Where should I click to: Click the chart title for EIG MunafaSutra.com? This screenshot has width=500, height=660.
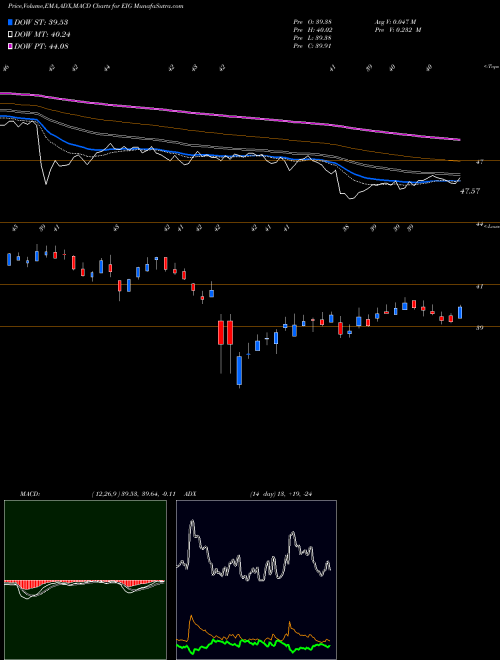(x=96, y=6)
